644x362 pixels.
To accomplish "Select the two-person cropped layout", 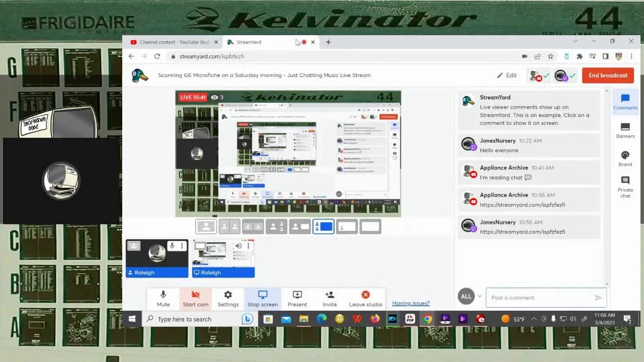I will click(x=229, y=227).
